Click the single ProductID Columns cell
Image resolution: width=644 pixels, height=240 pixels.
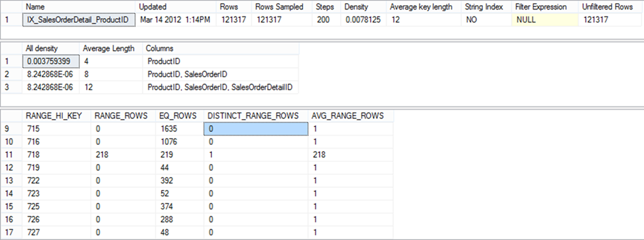point(221,61)
